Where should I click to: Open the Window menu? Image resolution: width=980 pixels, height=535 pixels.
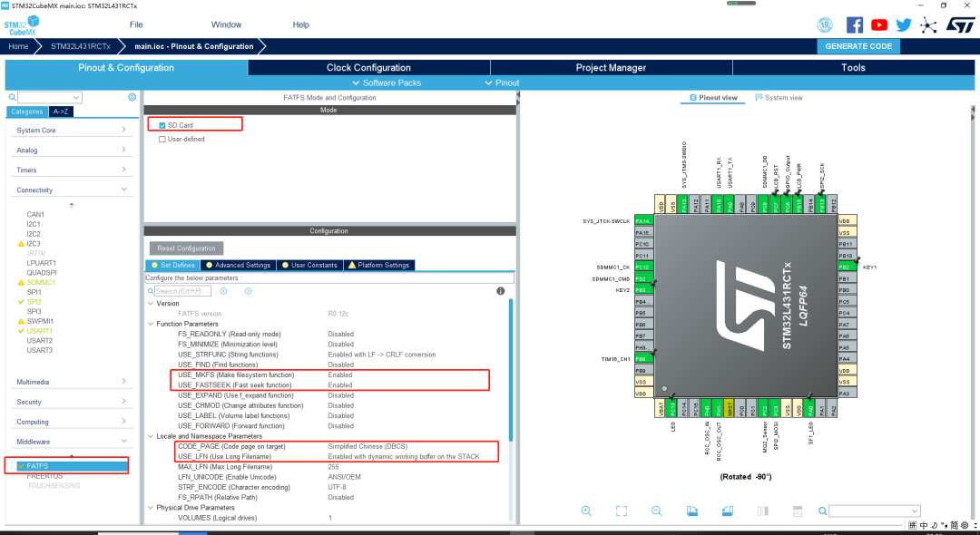click(x=226, y=25)
